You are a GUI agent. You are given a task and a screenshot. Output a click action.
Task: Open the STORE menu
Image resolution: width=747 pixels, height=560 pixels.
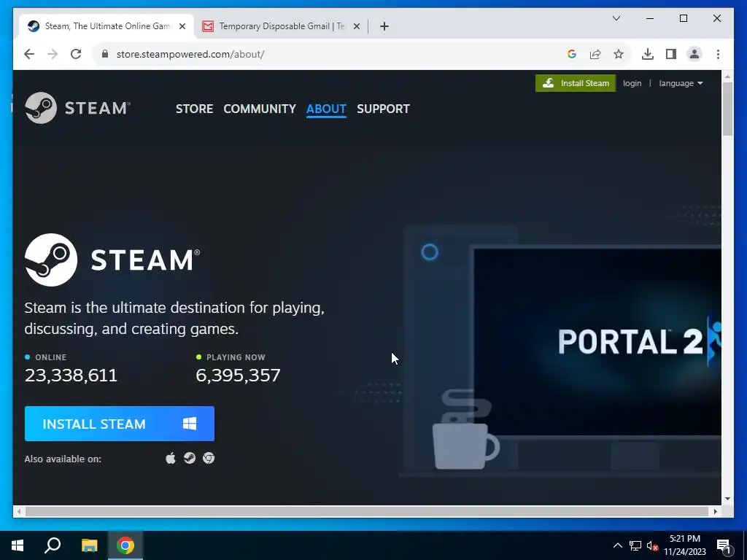[194, 109]
